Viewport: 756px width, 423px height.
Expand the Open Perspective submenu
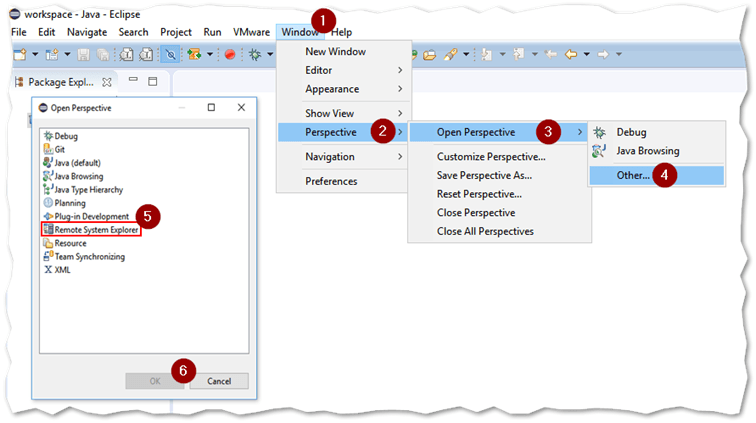coord(499,132)
